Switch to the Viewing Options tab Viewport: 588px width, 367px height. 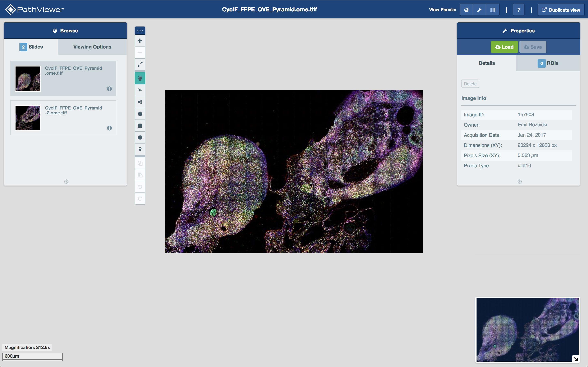(x=92, y=47)
